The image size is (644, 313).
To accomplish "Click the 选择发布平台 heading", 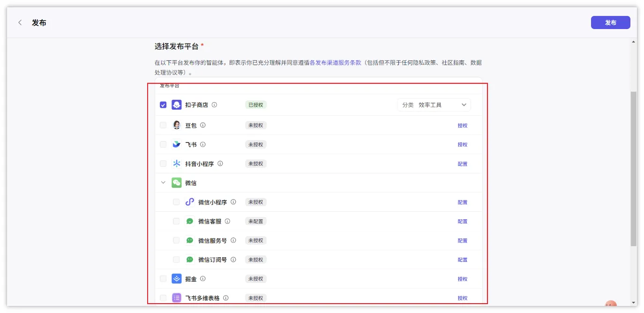I will (x=177, y=46).
